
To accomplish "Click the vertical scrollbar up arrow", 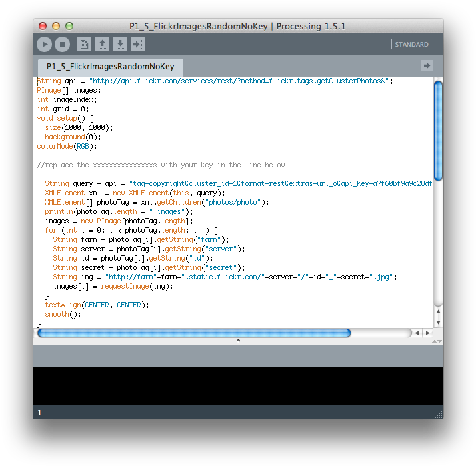I will [x=438, y=312].
